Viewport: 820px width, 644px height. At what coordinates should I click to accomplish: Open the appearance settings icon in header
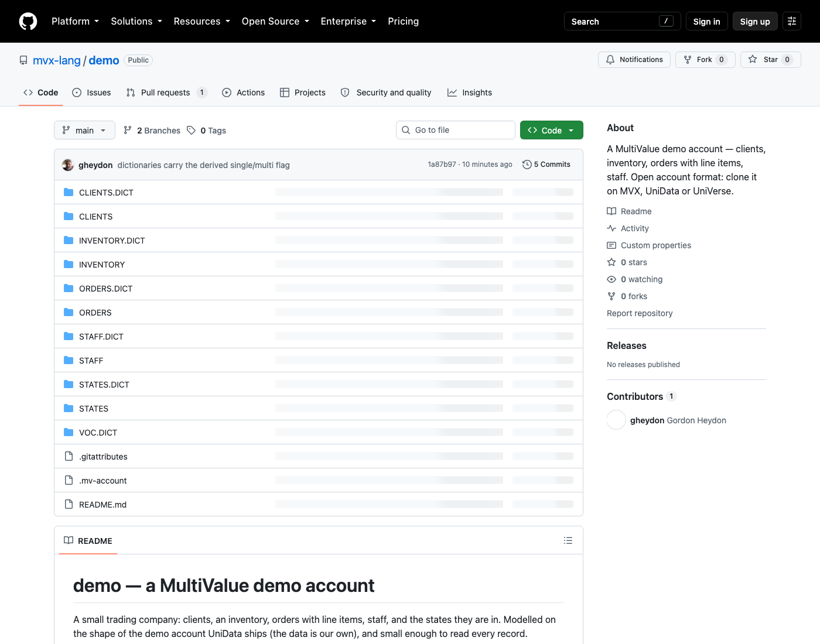[x=792, y=21]
